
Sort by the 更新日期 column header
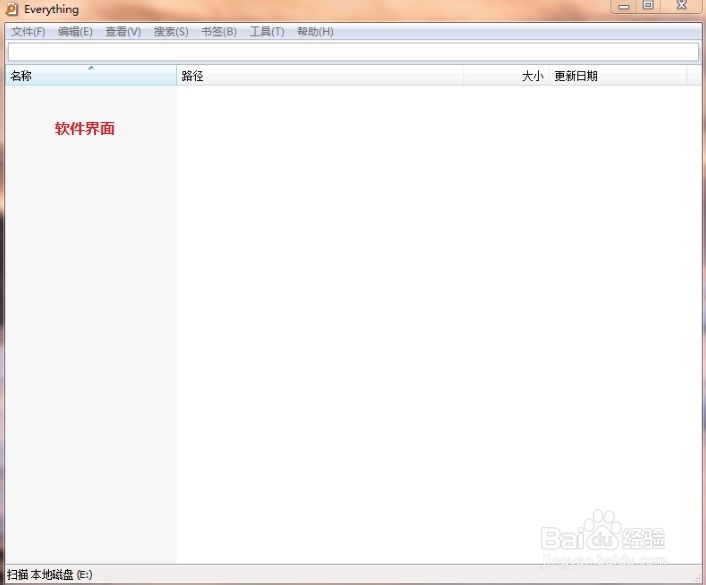(618, 75)
